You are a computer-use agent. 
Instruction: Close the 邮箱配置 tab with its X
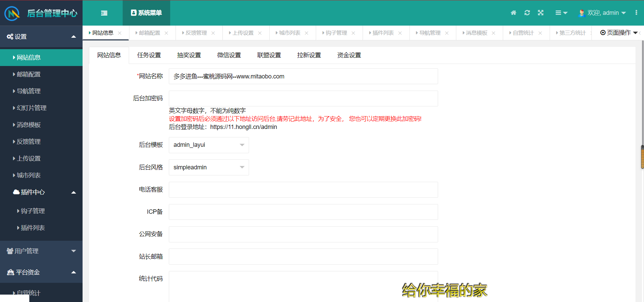click(x=166, y=33)
